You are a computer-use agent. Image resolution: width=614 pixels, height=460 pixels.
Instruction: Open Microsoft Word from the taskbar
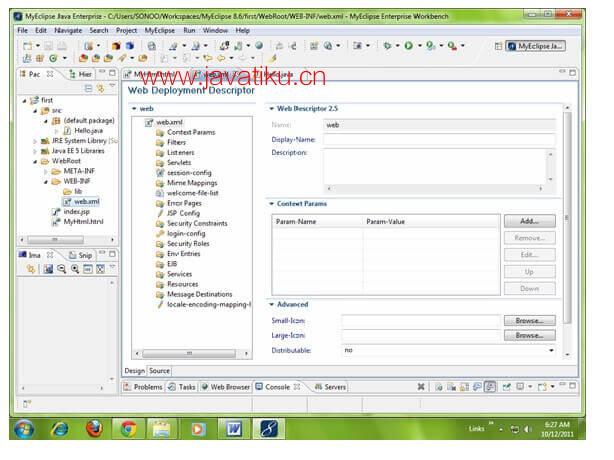[x=234, y=429]
